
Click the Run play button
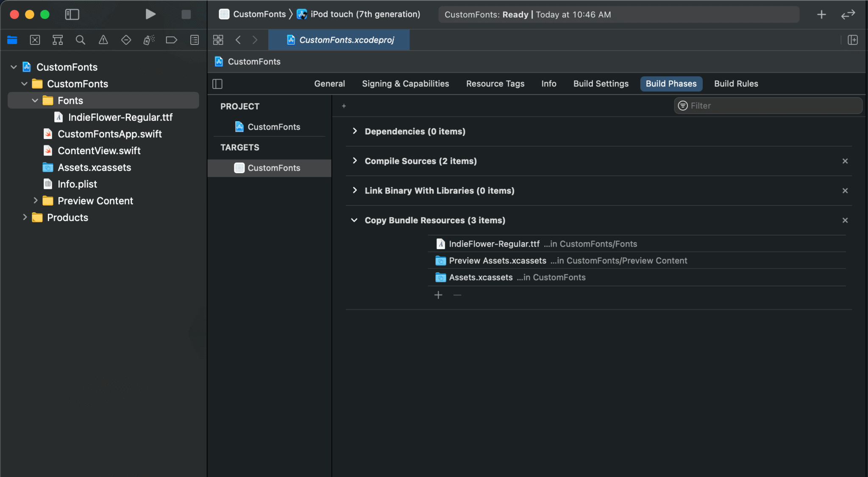[150, 14]
